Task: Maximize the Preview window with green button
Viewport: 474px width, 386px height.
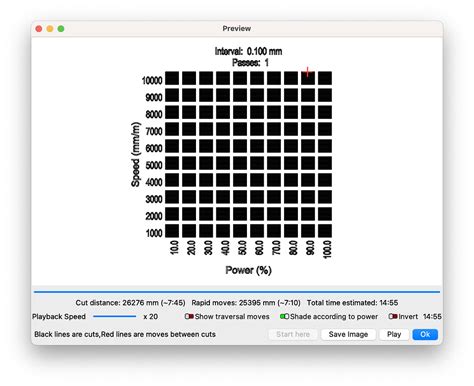Action: (x=61, y=29)
